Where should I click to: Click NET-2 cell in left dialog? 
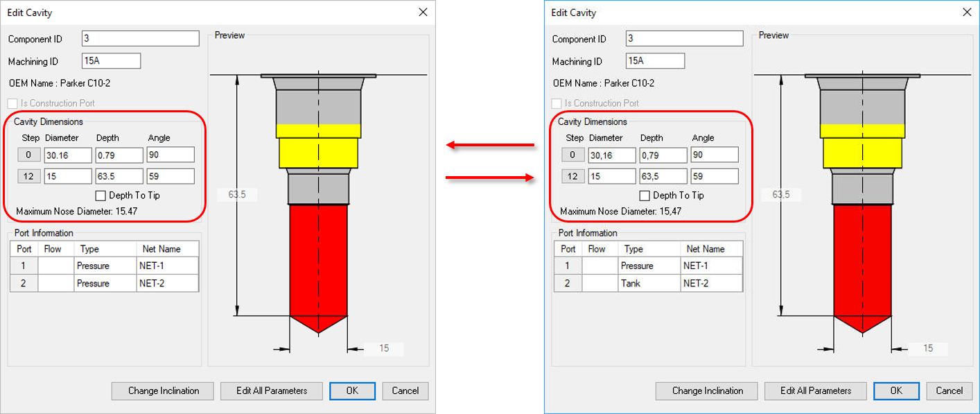pos(167,283)
